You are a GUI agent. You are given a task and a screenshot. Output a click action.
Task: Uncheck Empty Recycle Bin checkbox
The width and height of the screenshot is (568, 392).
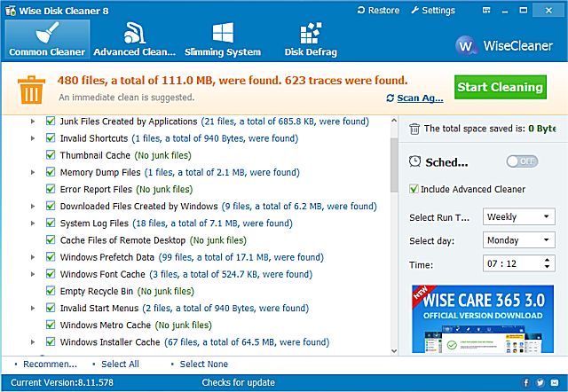[51, 291]
